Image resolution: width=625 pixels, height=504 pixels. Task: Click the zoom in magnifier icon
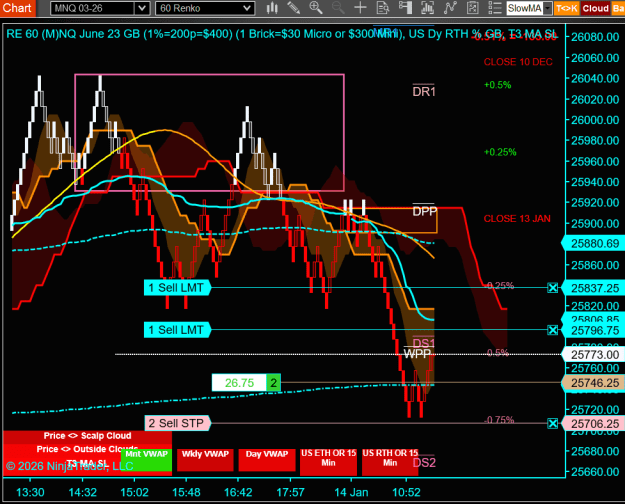(x=316, y=8)
